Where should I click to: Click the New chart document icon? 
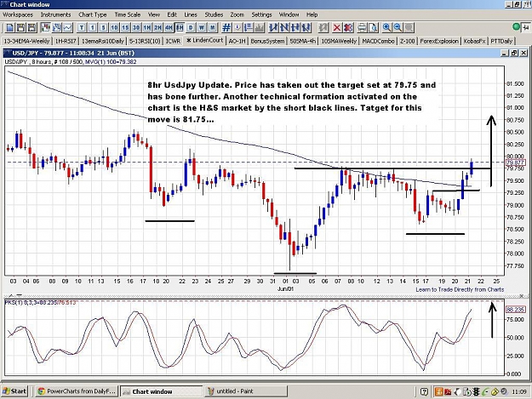click(10, 27)
